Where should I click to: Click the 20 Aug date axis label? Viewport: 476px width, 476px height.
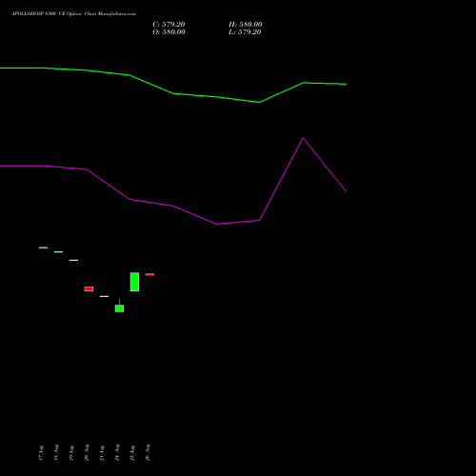point(87,452)
